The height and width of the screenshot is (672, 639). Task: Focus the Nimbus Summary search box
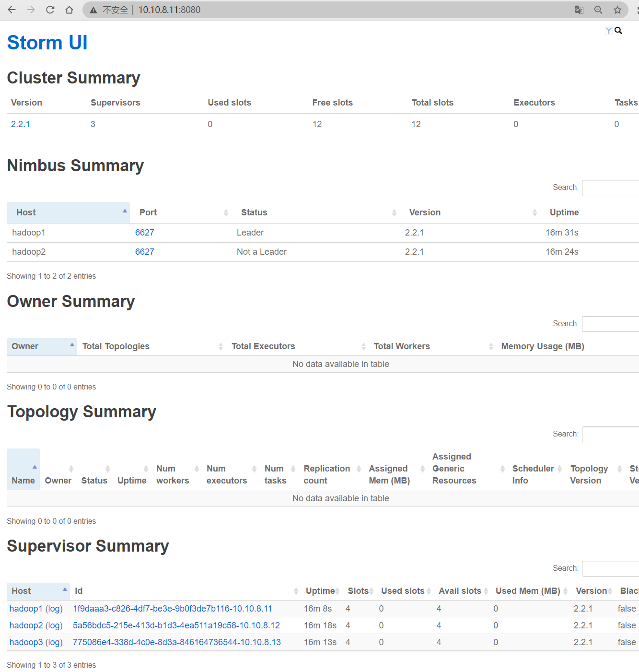coord(610,188)
